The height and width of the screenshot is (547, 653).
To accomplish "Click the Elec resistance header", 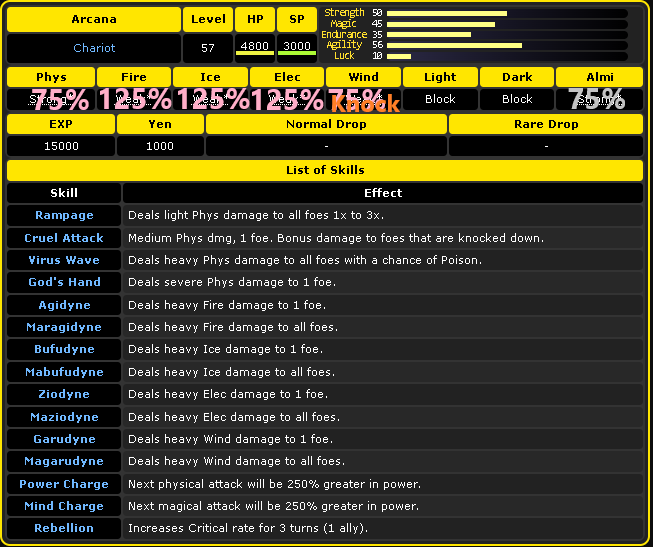I will click(x=287, y=77).
